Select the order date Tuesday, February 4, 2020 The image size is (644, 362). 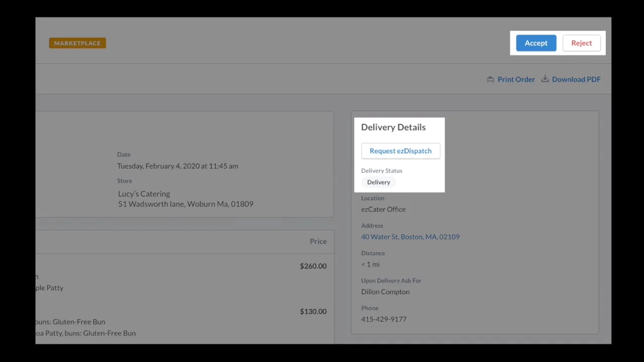click(x=178, y=166)
